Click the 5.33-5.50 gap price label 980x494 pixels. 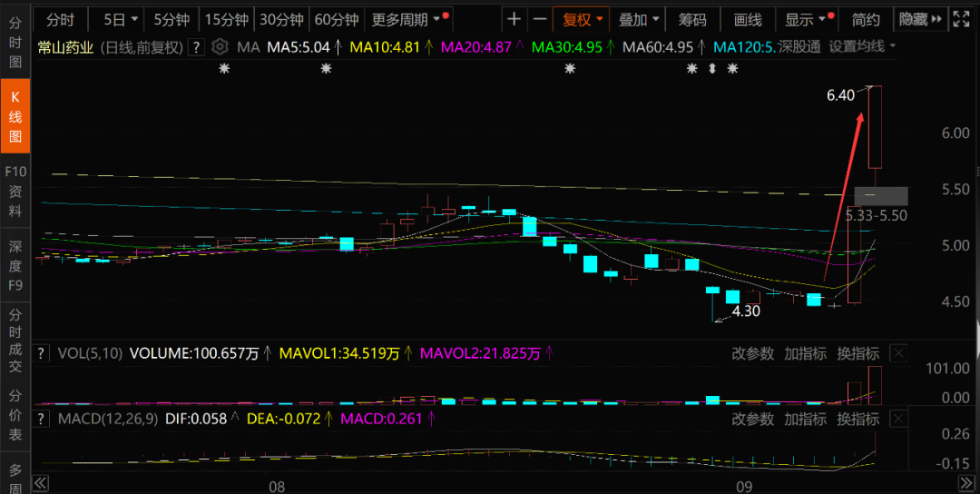[x=877, y=216]
